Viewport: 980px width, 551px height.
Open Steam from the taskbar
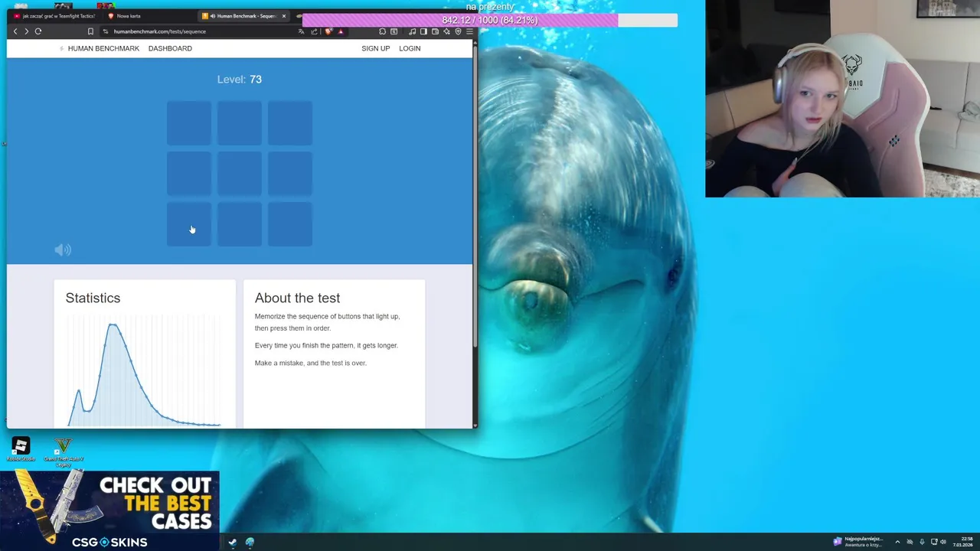pyautogui.click(x=232, y=542)
